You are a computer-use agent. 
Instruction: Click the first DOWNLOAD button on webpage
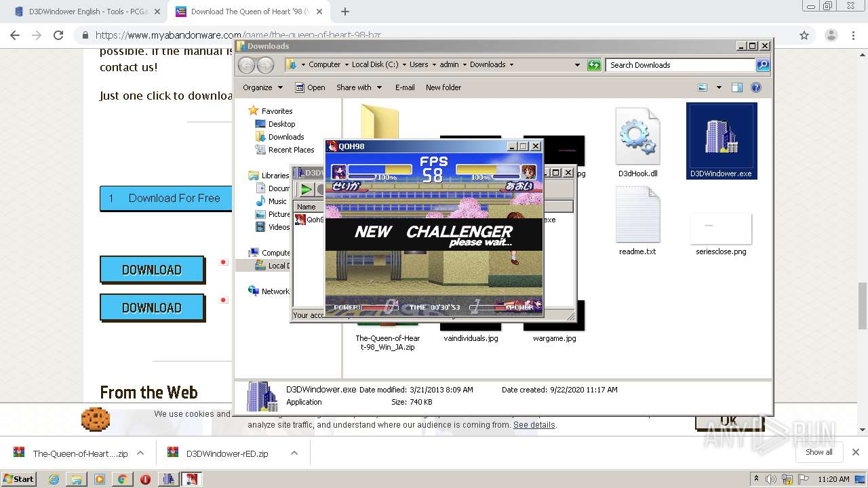[x=152, y=270]
